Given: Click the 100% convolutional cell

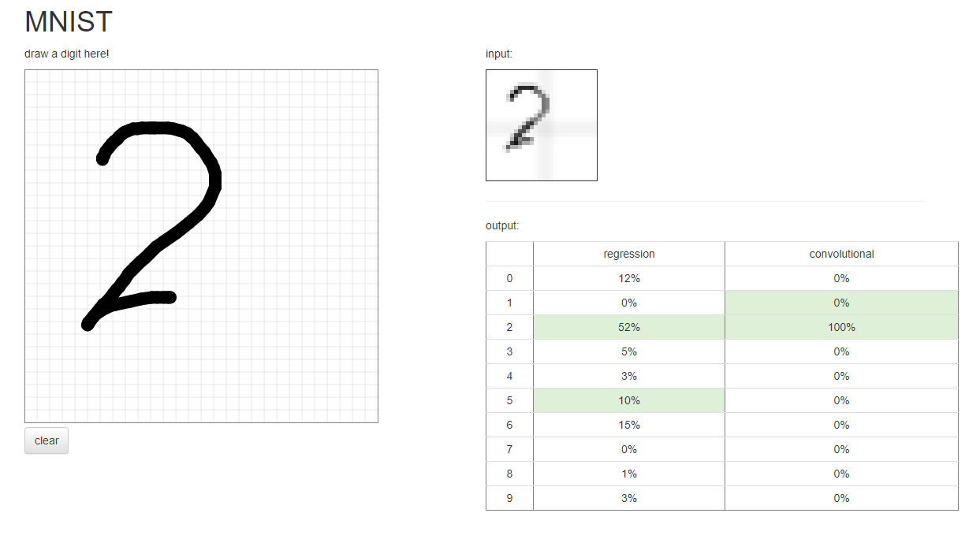Looking at the screenshot, I should click(841, 327).
